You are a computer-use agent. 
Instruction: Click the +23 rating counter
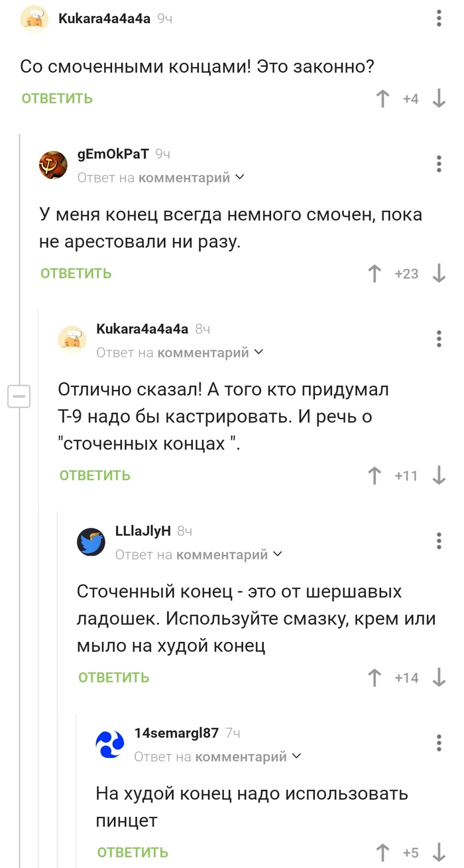click(x=406, y=273)
